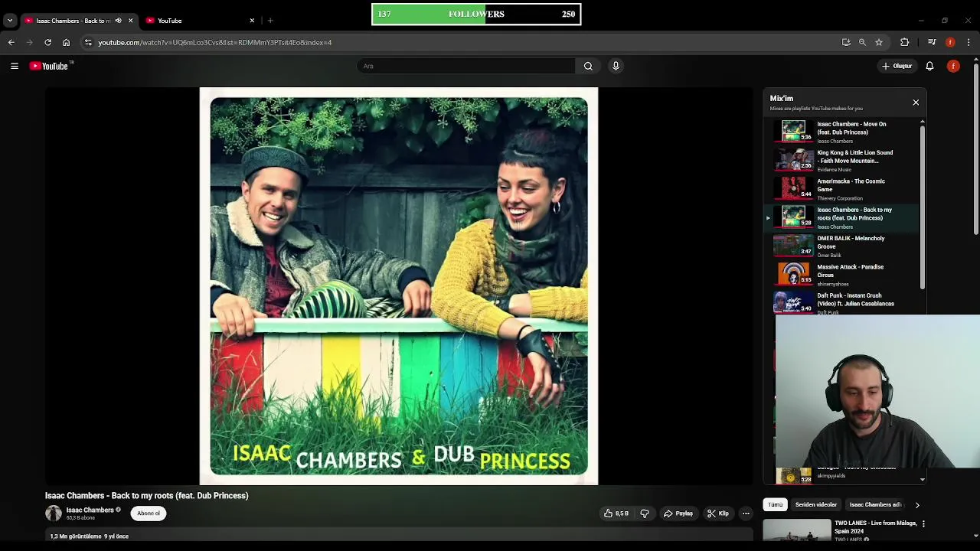The height and width of the screenshot is (551, 980).
Task: Close the Mix'im playlist panel
Action: (x=916, y=103)
